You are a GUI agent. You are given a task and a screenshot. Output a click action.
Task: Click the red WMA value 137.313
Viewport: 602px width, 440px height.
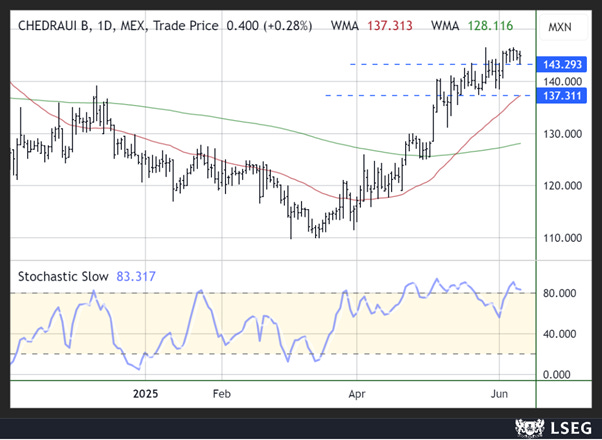[x=390, y=26]
